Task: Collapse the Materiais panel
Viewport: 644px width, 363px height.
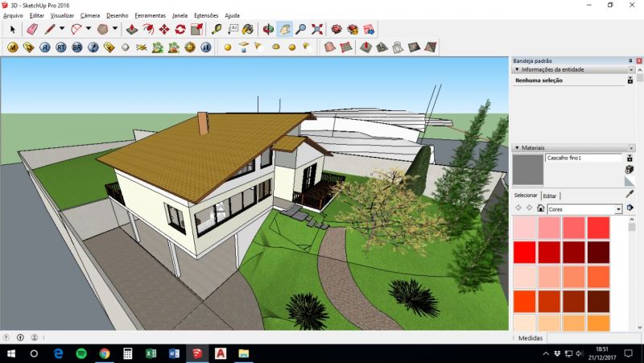Action: pyautogui.click(x=515, y=148)
